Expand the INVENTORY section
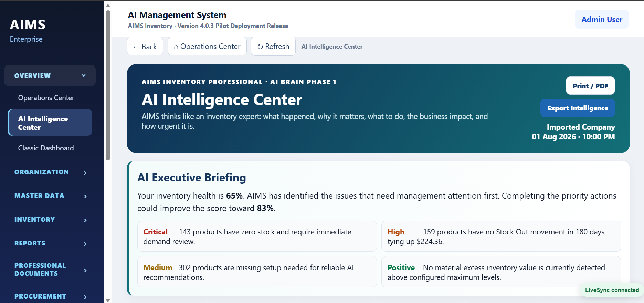The width and height of the screenshot is (644, 303). (x=50, y=220)
